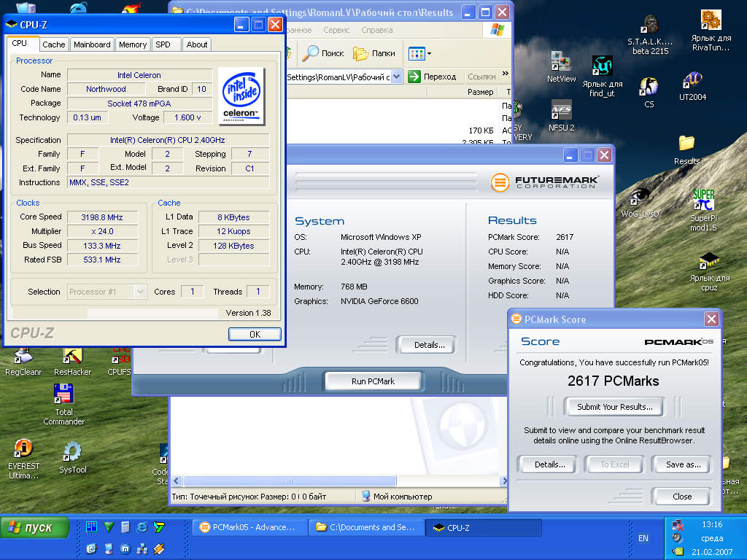Click the Explorer horizontal scrollbar thumb

[x=289, y=481]
